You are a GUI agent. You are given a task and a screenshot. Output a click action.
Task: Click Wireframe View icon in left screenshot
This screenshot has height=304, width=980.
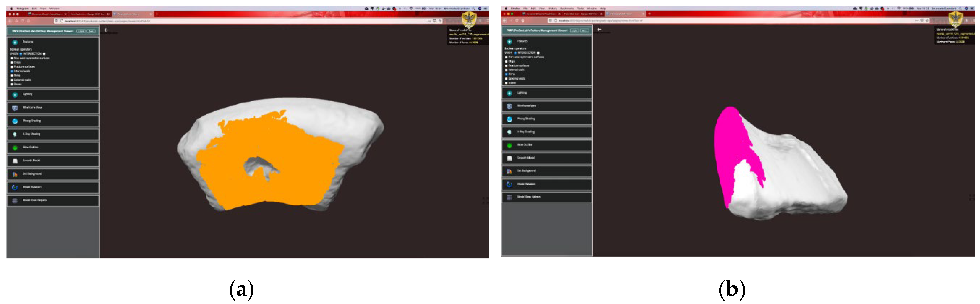[x=15, y=108]
